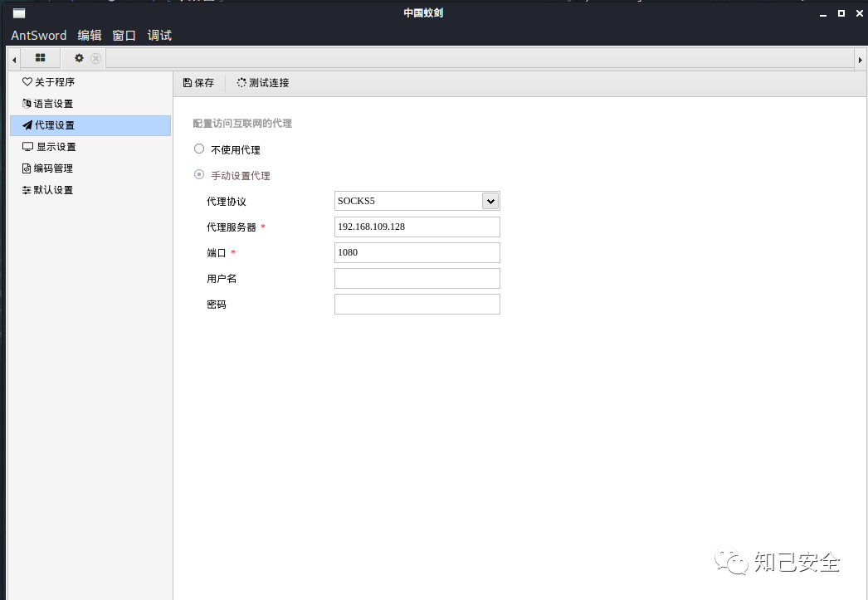Click the 测试连接 test connection button

[x=262, y=82]
